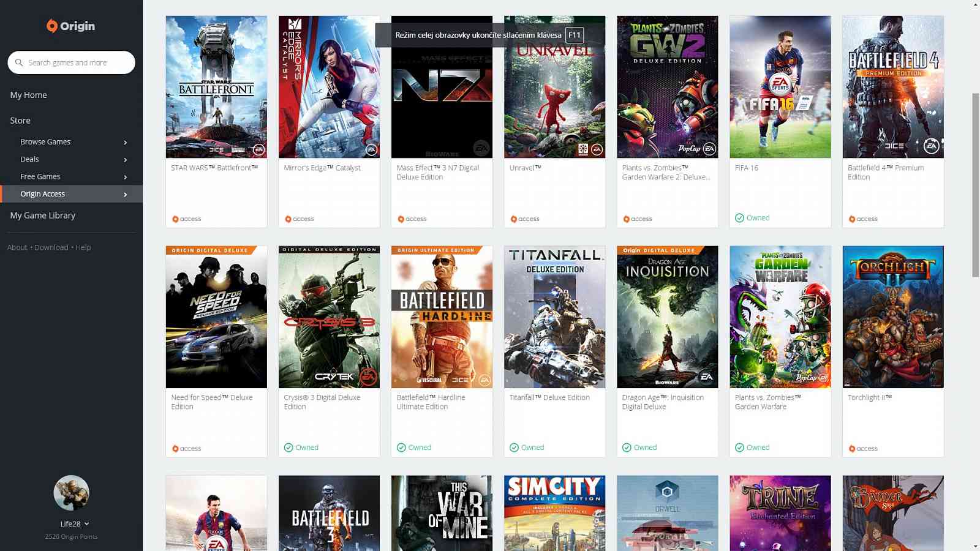Open the Help link
The image size is (980, 551).
tap(83, 247)
